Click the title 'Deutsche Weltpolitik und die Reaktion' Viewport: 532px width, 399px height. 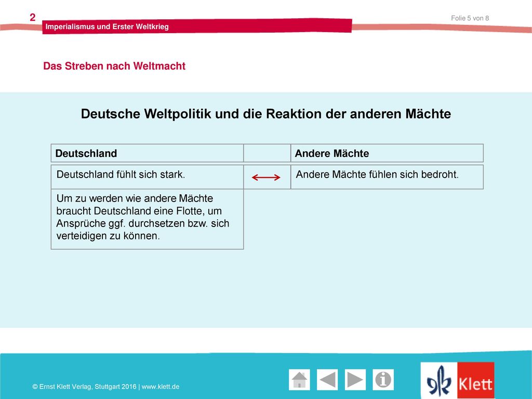tap(266, 114)
